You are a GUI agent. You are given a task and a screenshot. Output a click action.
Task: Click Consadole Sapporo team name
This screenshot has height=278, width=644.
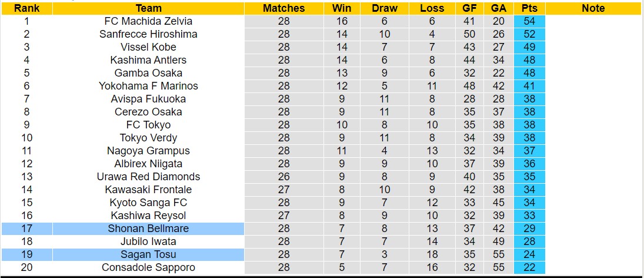click(x=148, y=267)
